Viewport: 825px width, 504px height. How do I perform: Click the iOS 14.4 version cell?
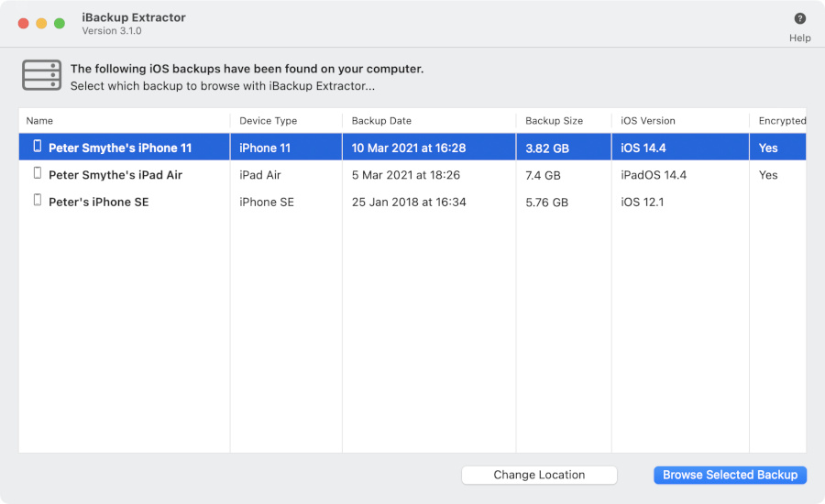click(643, 148)
